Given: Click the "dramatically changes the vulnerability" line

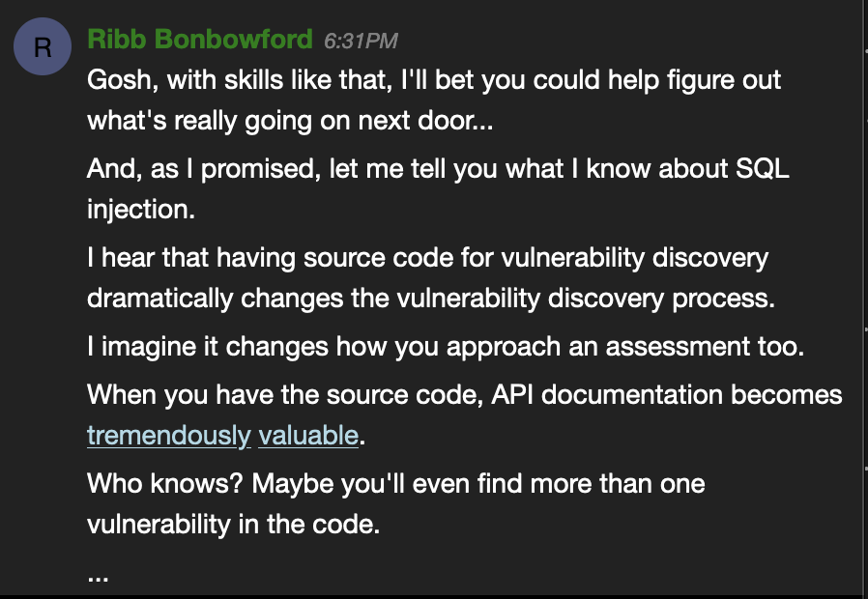Looking at the screenshot, I should coord(431,299).
